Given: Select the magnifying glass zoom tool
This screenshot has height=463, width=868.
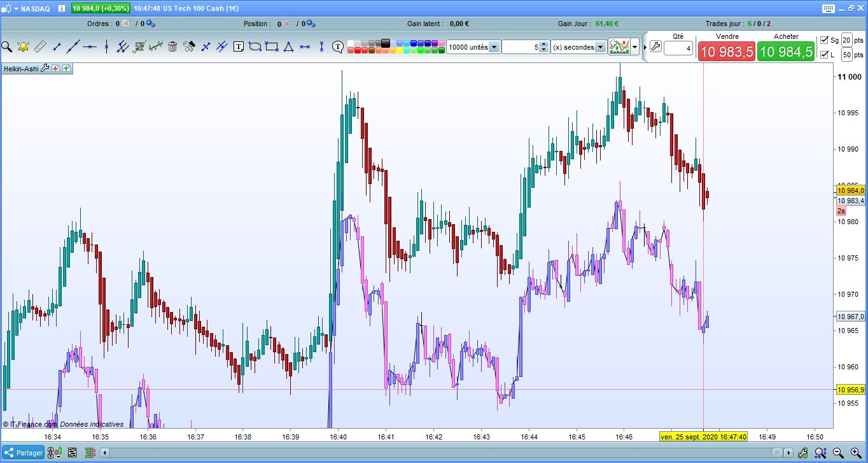Looking at the screenshot, I should pyautogui.click(x=7, y=46).
